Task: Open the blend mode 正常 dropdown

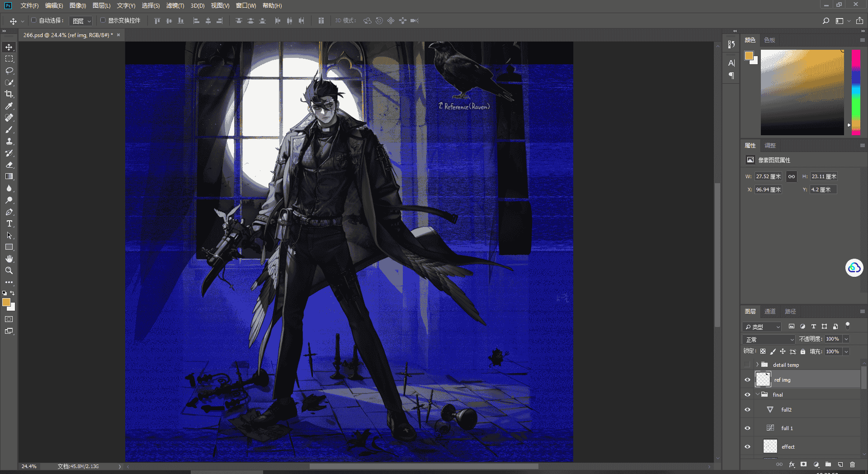Action: 769,339
